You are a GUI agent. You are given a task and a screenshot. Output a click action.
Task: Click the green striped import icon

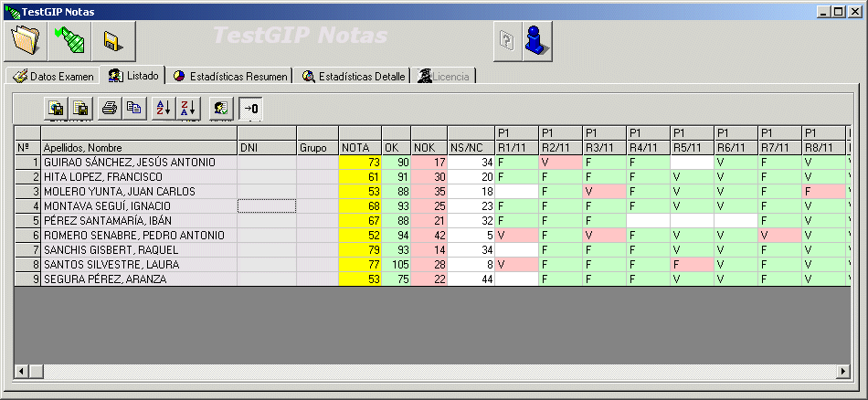[69, 41]
